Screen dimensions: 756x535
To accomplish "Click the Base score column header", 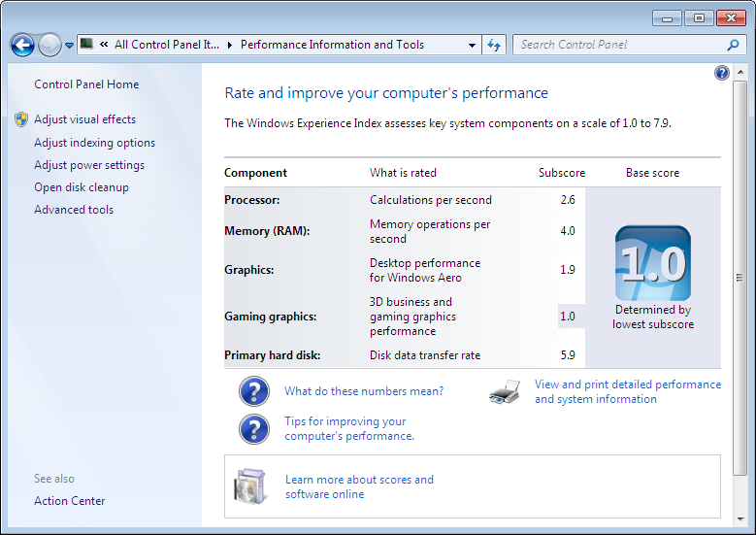I will (652, 173).
